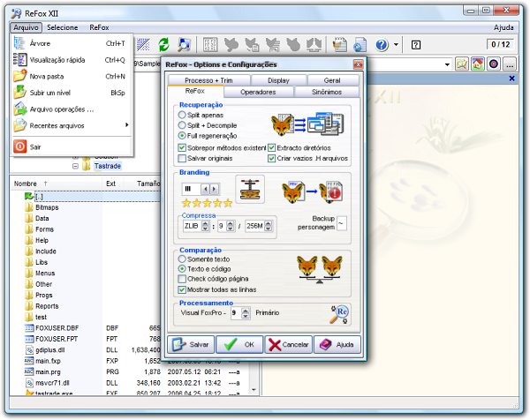The width and height of the screenshot is (530, 420).
Task: Click the Backup personagem input field
Action: coord(342,223)
